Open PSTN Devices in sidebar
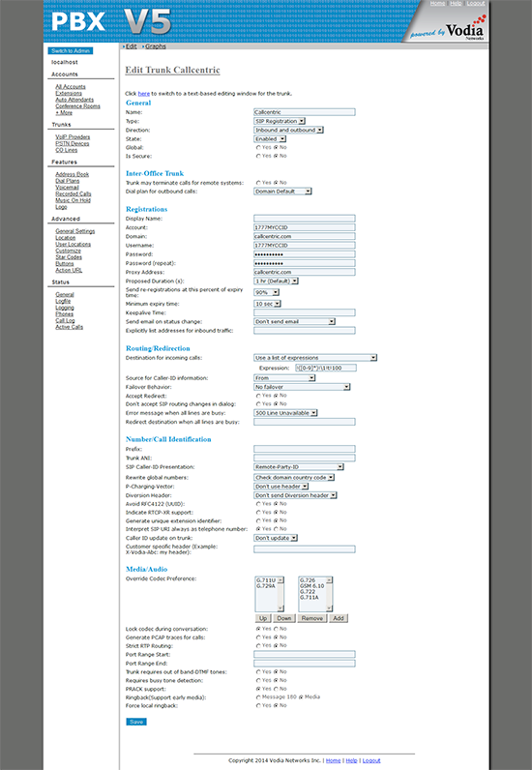This screenshot has width=532, height=770. 73,143
